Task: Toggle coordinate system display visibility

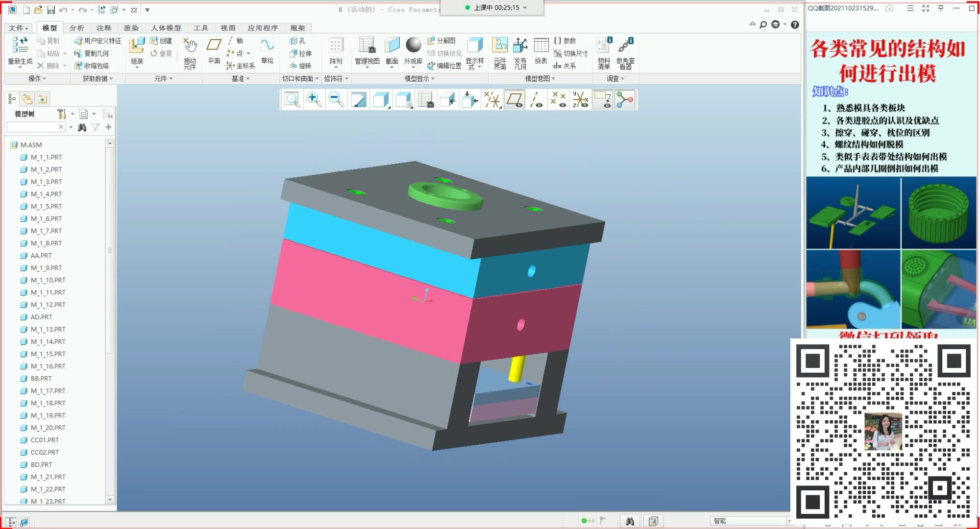Action: [x=581, y=100]
